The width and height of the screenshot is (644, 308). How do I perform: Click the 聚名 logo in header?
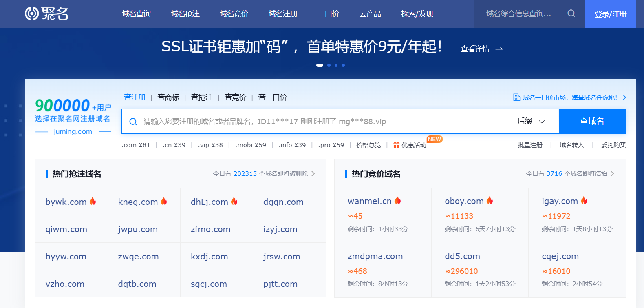[46, 13]
